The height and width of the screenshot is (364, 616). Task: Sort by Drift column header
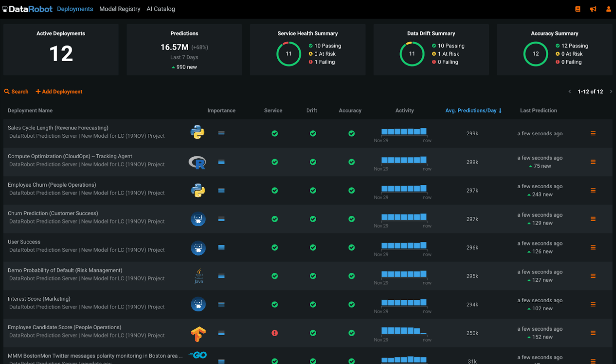click(312, 110)
